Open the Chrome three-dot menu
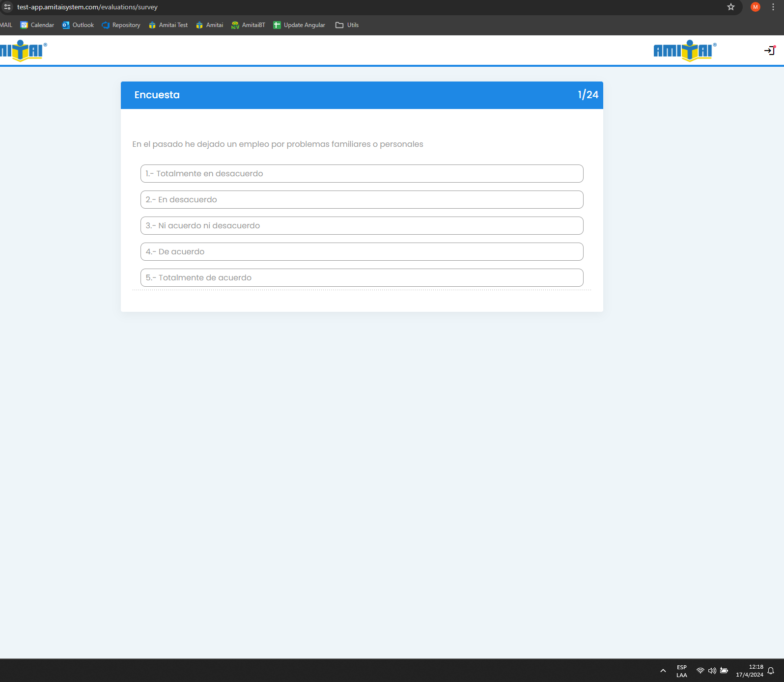Screen dimensions: 784x682 click(x=773, y=7)
